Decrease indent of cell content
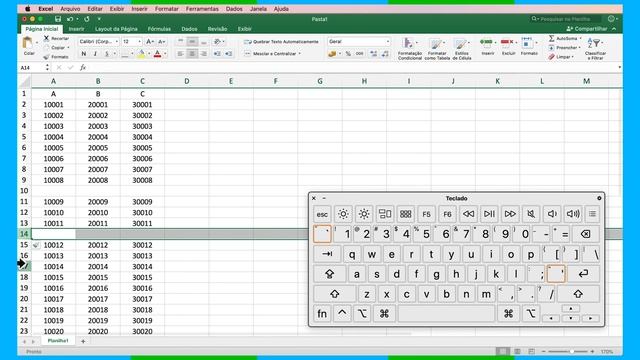 pos(217,53)
